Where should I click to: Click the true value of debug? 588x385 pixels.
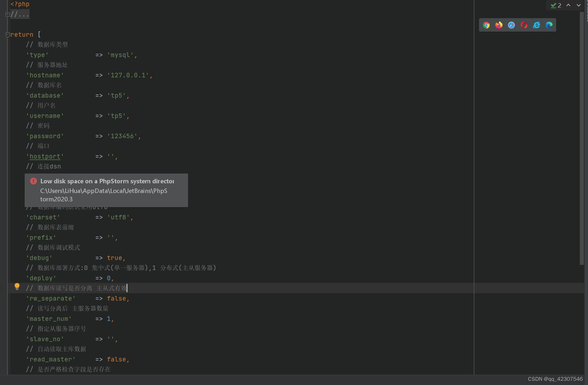[x=115, y=258]
